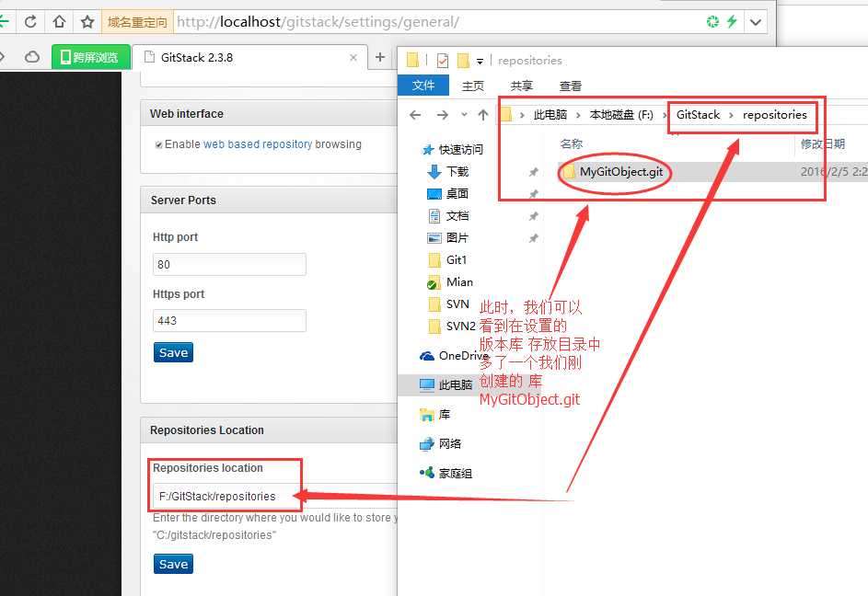Open the Git1 folder in sidebar
Image resolution: width=868 pixels, height=596 pixels.
[457, 260]
